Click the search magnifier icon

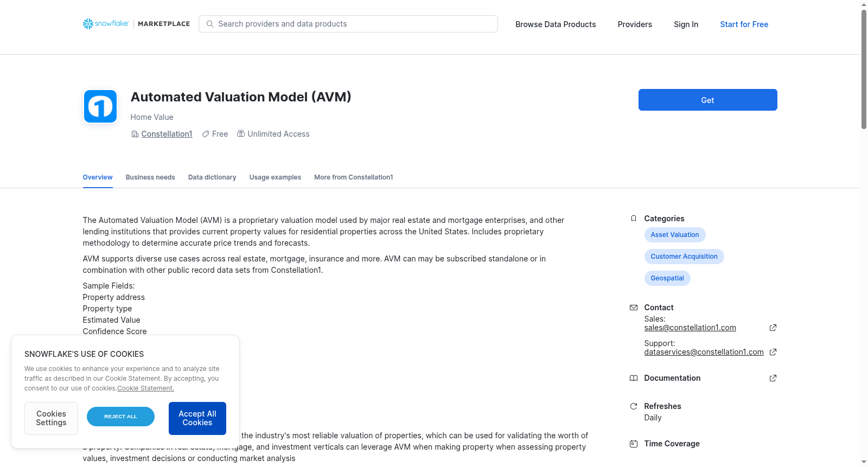point(210,24)
